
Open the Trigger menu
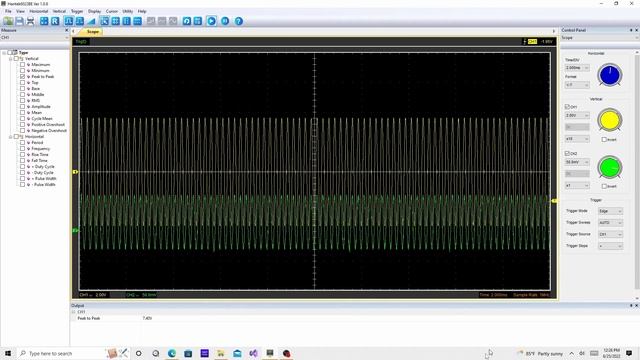tap(77, 11)
